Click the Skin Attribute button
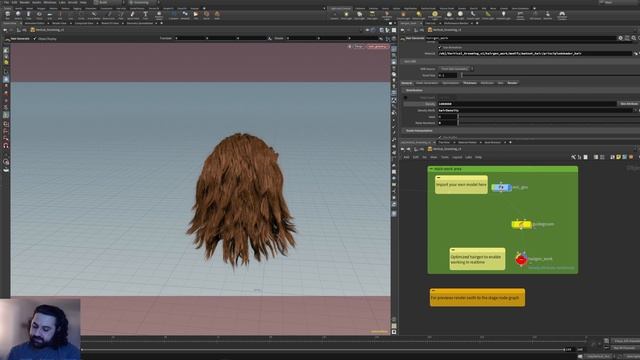The width and height of the screenshot is (640, 360). [x=629, y=104]
